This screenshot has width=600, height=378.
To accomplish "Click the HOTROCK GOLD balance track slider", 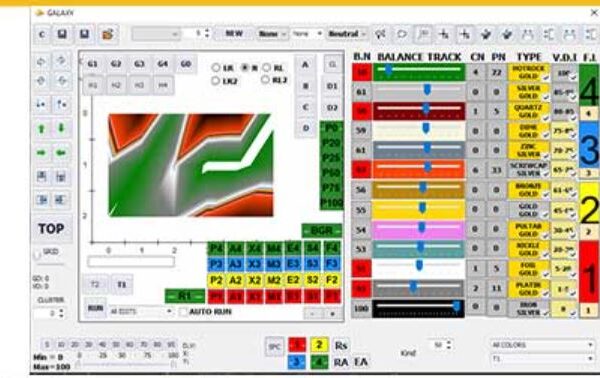I will pos(419,72).
